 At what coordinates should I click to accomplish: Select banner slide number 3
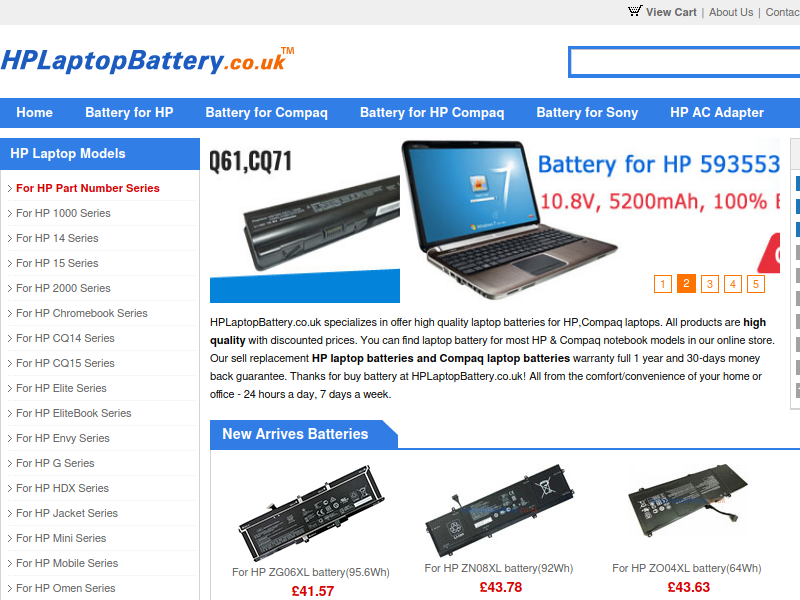(710, 284)
